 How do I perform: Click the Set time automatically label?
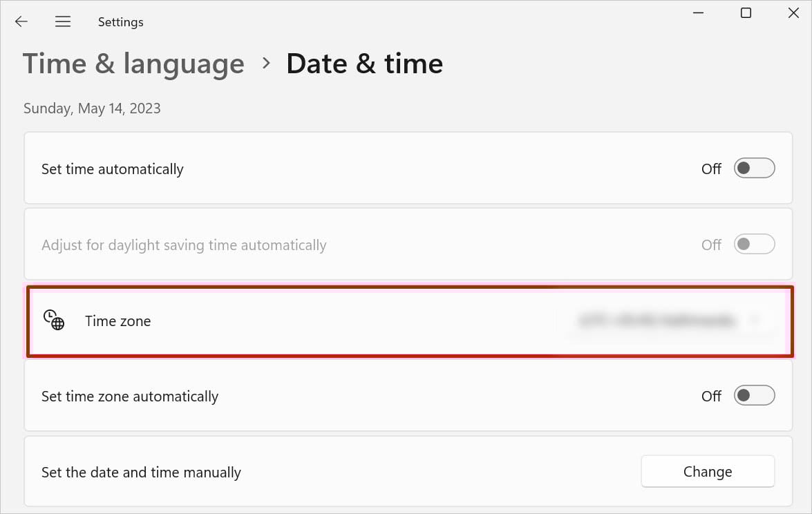point(112,169)
